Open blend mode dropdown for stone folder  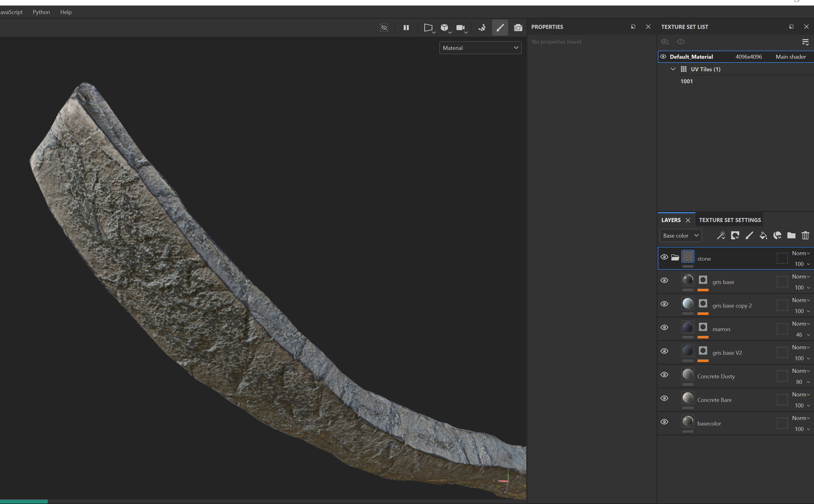(x=801, y=253)
